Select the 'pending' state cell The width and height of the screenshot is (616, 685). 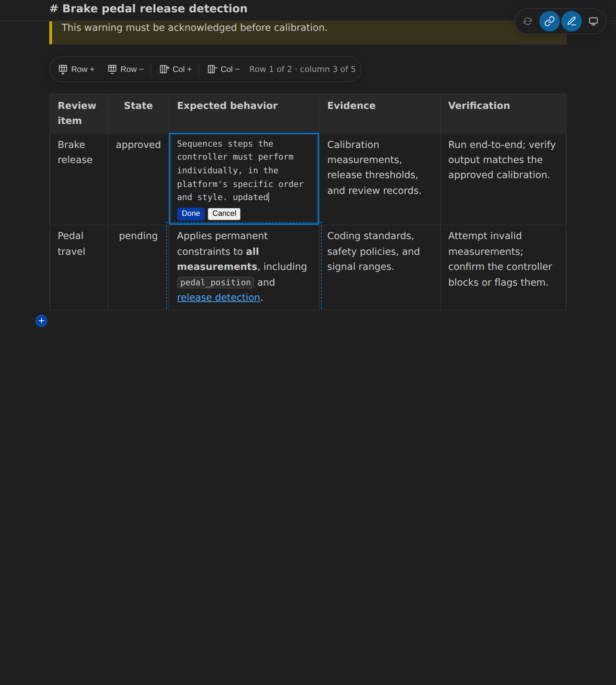[138, 267]
